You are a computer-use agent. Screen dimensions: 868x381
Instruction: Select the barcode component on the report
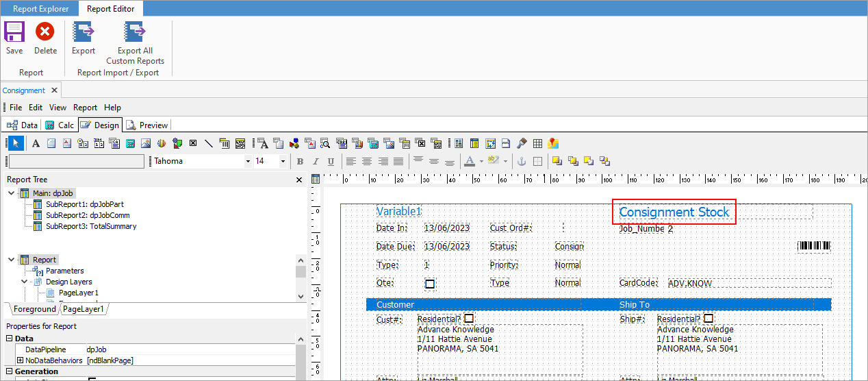(x=814, y=247)
